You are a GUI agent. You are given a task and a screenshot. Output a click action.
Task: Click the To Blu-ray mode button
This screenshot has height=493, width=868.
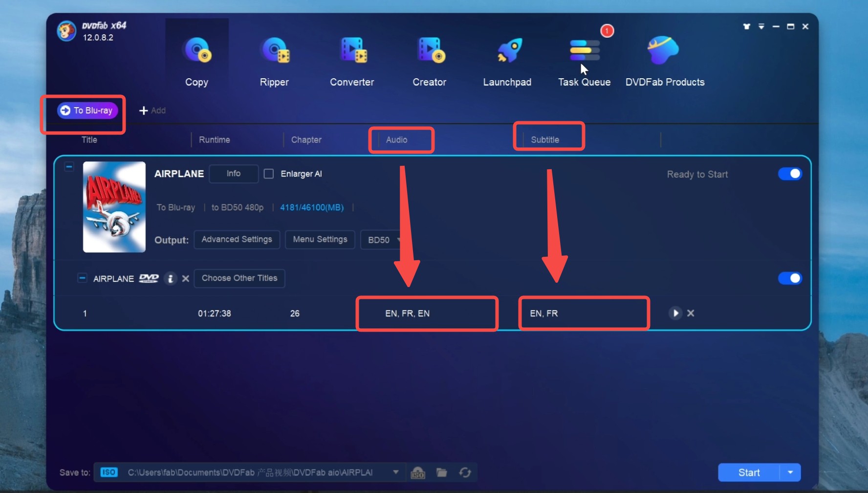[x=87, y=111]
